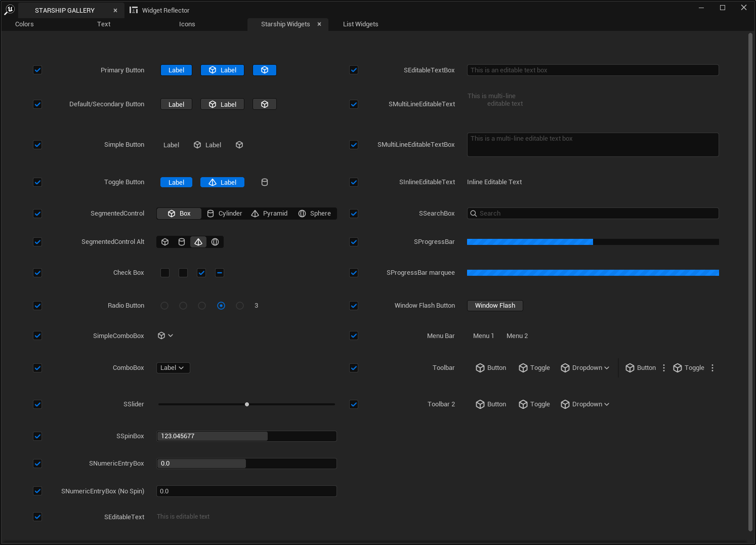
Task: Expand the Dropdown in the Toolbar 2 row
Action: (585, 404)
